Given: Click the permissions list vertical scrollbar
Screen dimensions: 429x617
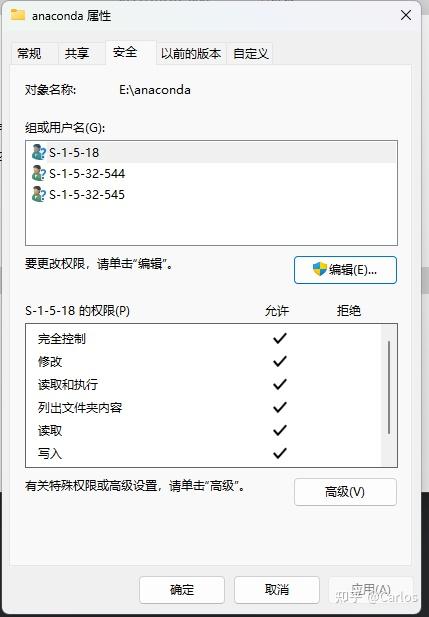Looking at the screenshot, I should (389, 395).
